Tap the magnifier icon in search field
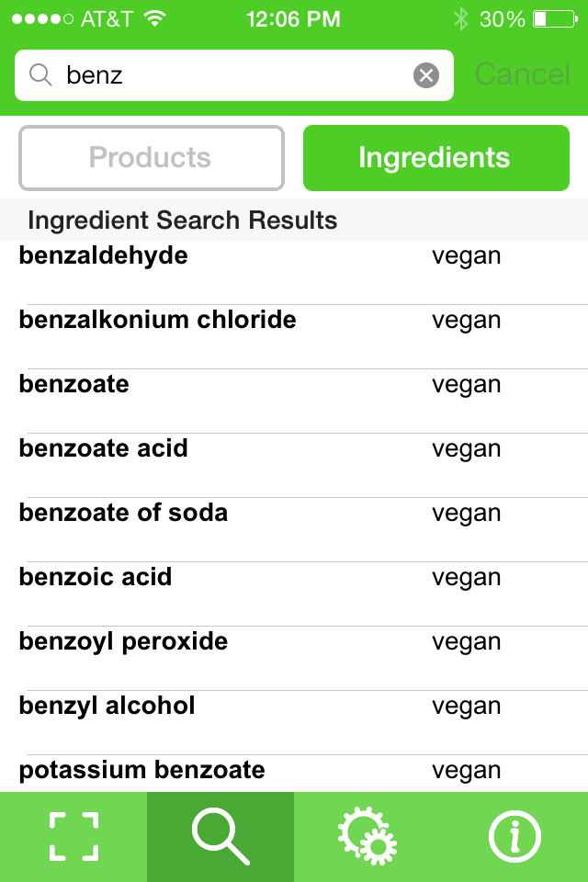 tap(40, 74)
